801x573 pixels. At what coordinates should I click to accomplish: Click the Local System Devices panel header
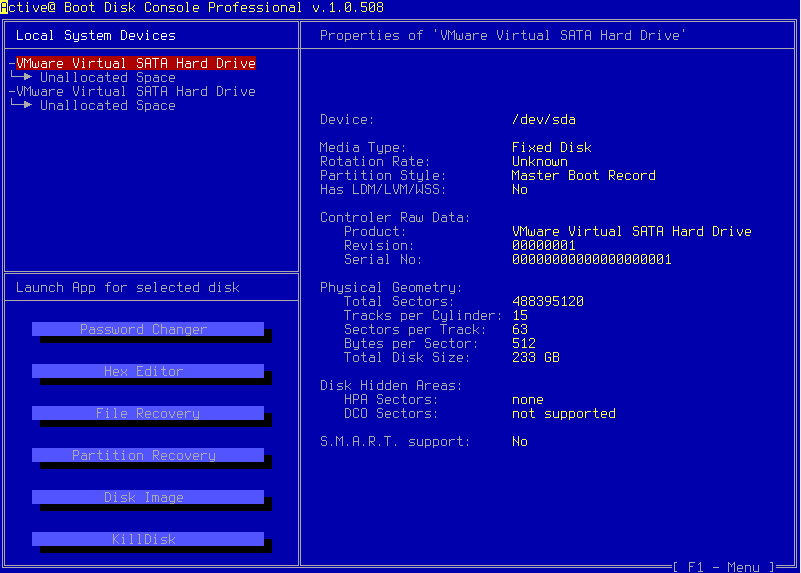pyautogui.click(x=95, y=35)
